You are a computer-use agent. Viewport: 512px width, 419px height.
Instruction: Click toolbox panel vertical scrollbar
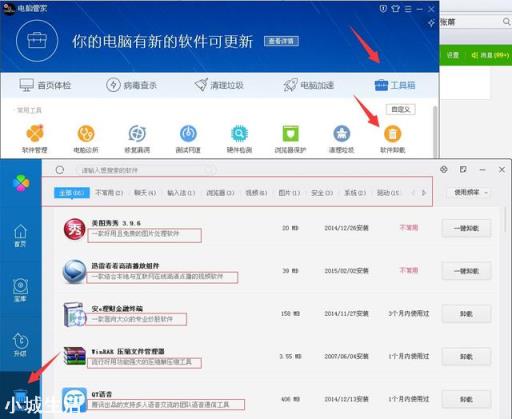435,132
